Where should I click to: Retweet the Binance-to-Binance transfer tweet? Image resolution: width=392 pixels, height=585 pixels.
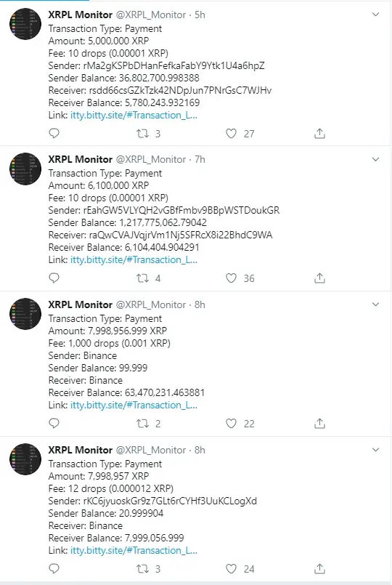pyautogui.click(x=143, y=424)
